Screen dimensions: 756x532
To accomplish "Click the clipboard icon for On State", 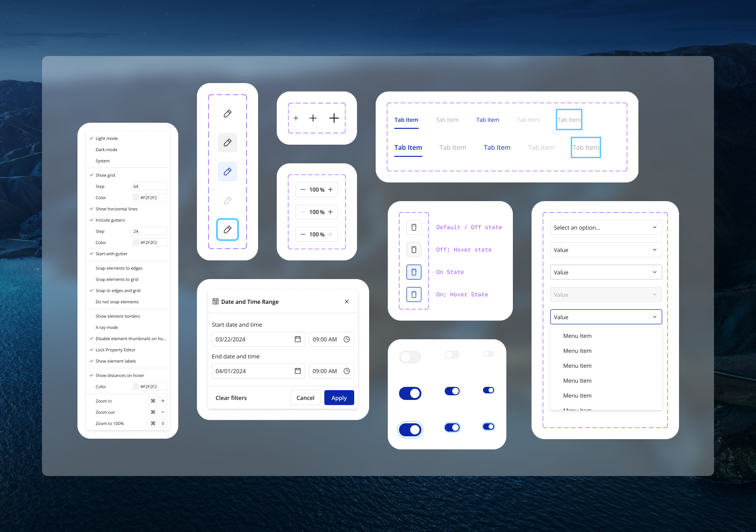I will click(414, 272).
